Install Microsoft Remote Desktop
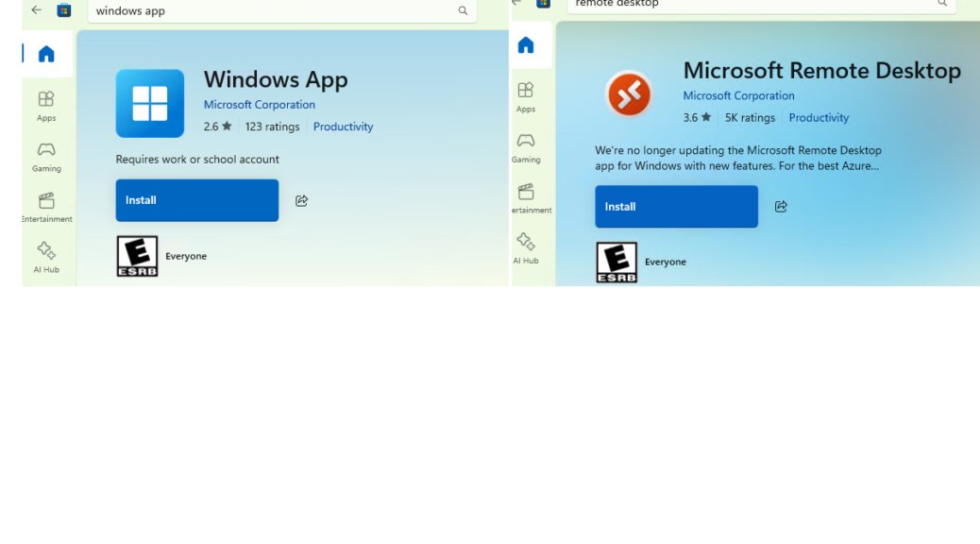The height and width of the screenshot is (544, 980). [676, 206]
